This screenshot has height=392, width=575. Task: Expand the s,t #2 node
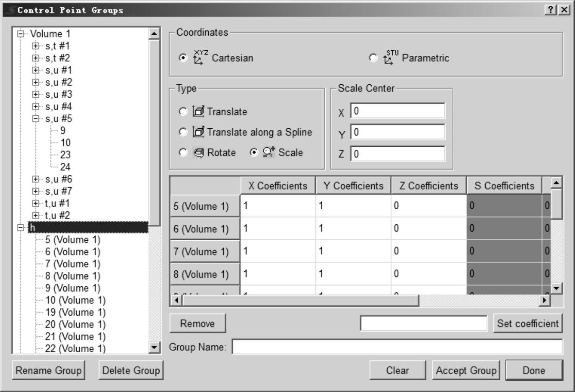click(x=36, y=58)
